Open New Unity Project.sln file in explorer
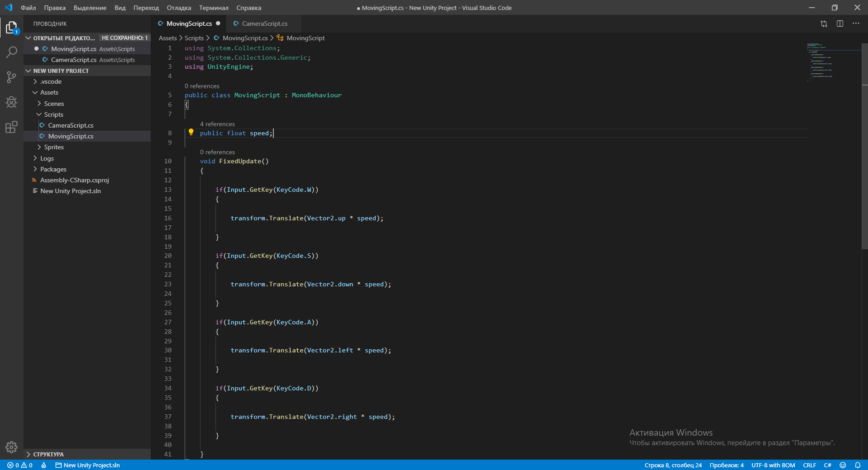The image size is (868, 470). (x=87, y=191)
